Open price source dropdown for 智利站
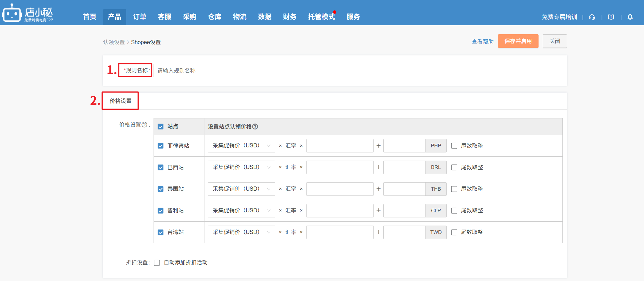This screenshot has height=281, width=644. [x=241, y=211]
